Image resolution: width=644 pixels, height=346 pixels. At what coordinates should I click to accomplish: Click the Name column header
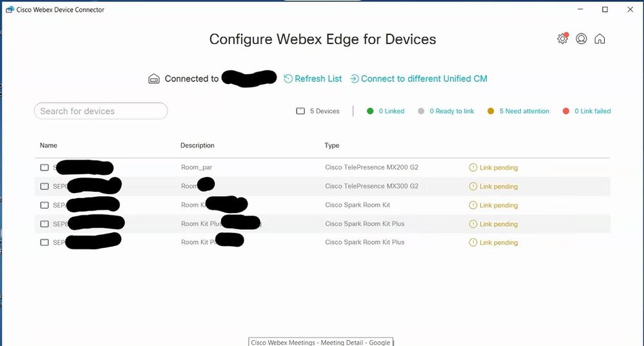(x=48, y=145)
